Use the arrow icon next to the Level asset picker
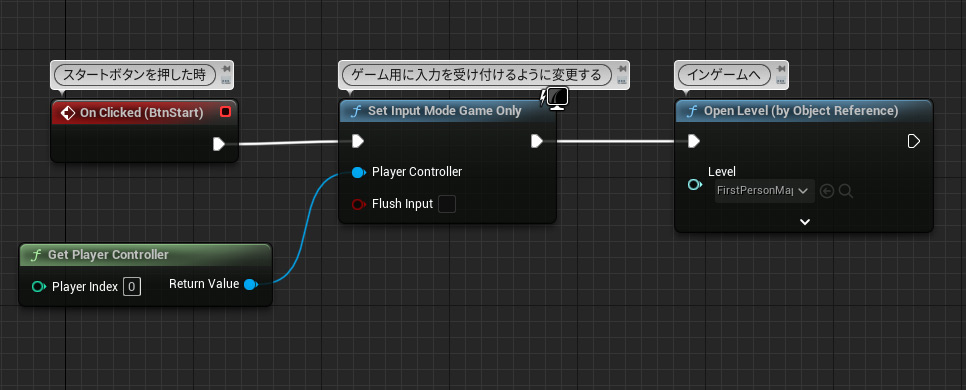Viewport: 966px width, 390px height. (x=827, y=192)
